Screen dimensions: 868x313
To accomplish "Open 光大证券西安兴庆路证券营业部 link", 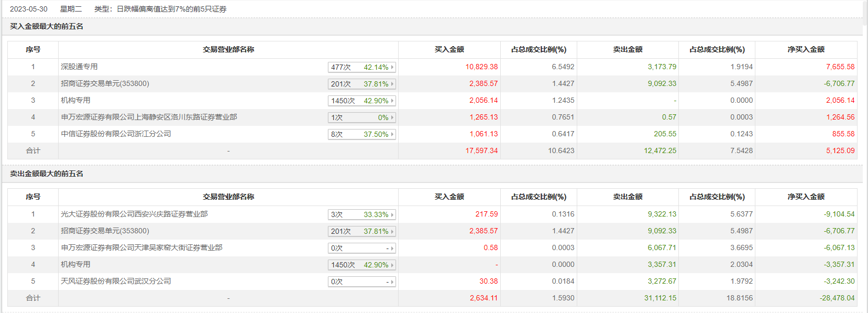I will click(134, 214).
